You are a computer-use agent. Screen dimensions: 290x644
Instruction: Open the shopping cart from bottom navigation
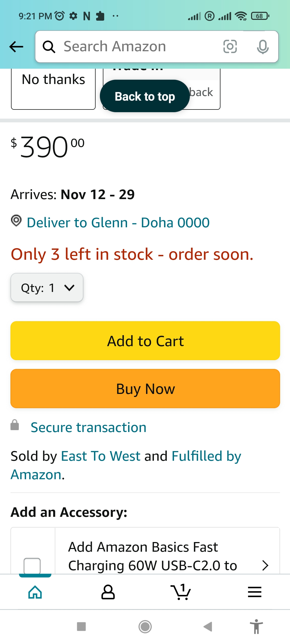(181, 592)
